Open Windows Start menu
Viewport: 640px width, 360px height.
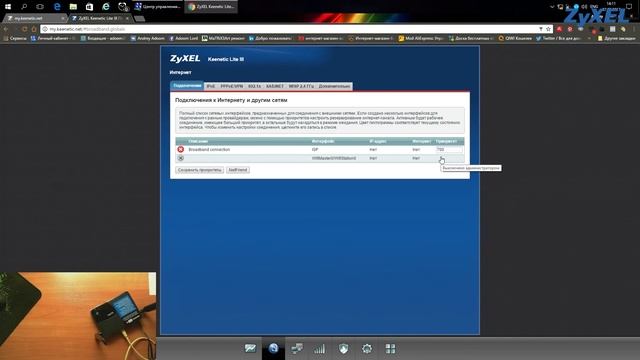coord(8,7)
